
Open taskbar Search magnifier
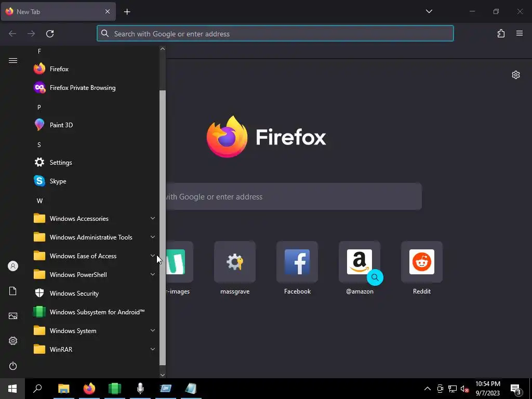[37, 389]
